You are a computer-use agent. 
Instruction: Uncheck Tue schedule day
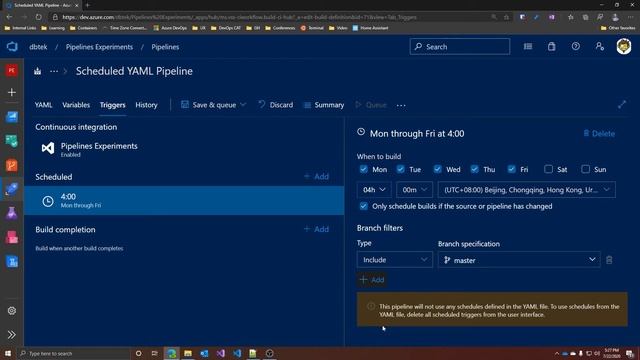pos(400,169)
